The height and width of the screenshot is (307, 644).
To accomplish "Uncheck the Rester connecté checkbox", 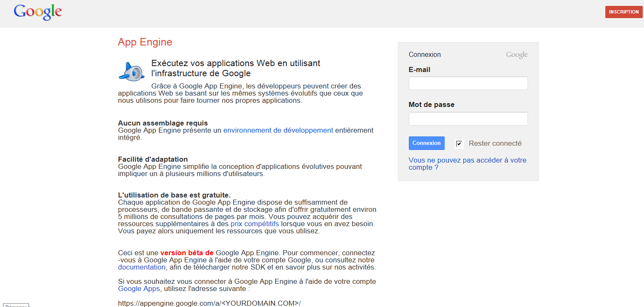I will 459,144.
